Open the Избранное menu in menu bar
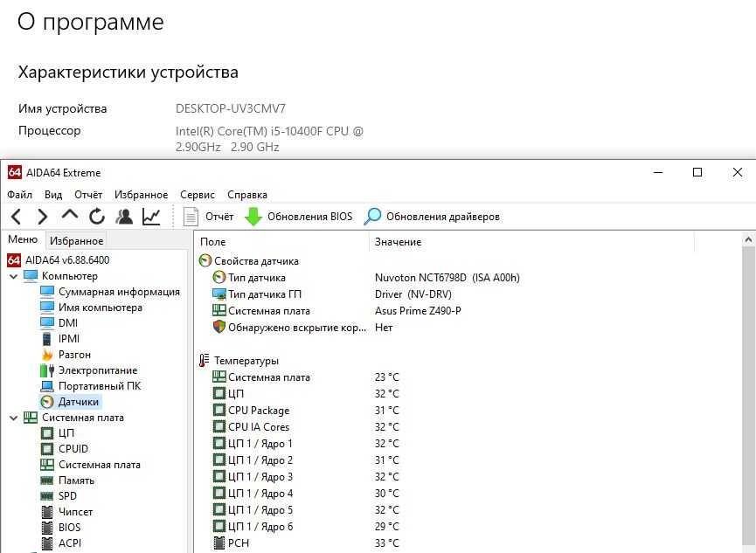 (142, 195)
